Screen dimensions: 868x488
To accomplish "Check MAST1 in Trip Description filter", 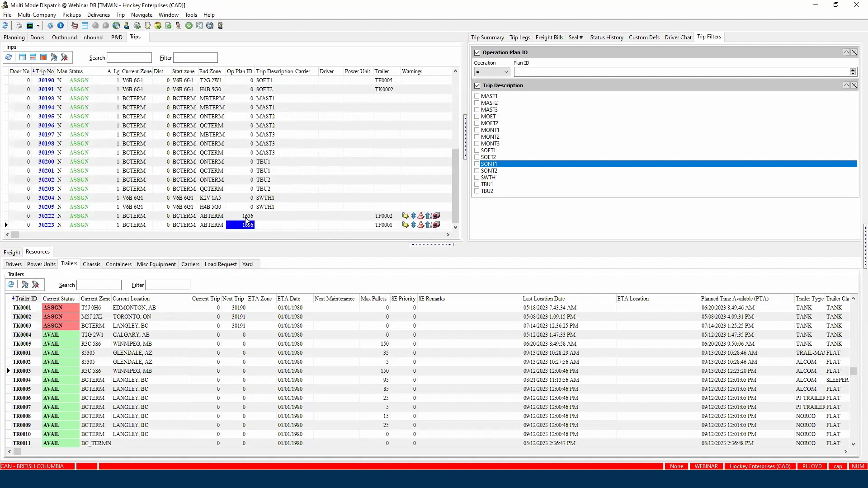I will (x=477, y=96).
